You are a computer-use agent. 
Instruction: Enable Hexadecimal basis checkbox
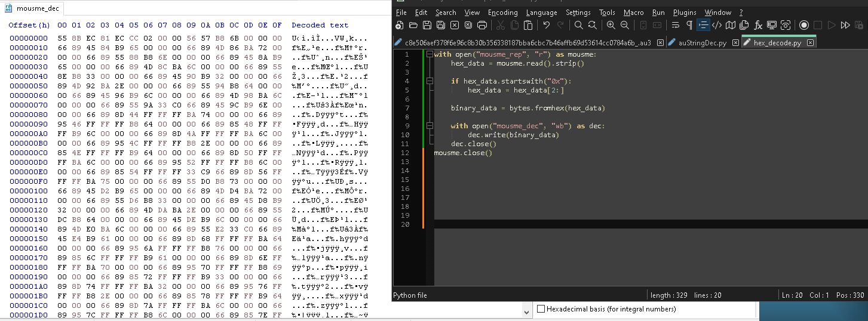pos(541,309)
